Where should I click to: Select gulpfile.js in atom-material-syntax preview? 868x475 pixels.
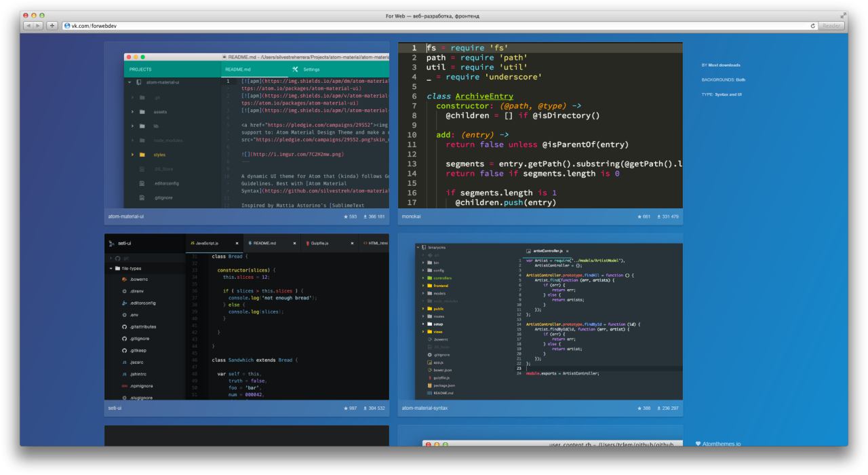(437, 377)
